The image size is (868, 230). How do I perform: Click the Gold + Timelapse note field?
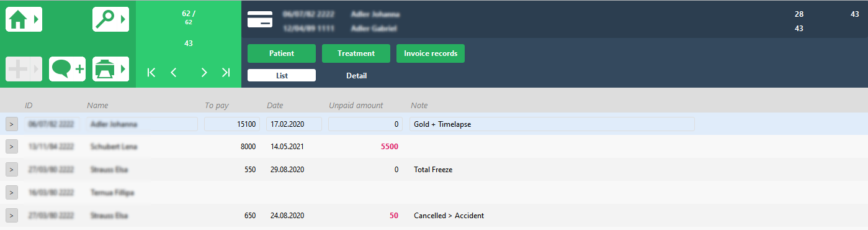pos(552,124)
